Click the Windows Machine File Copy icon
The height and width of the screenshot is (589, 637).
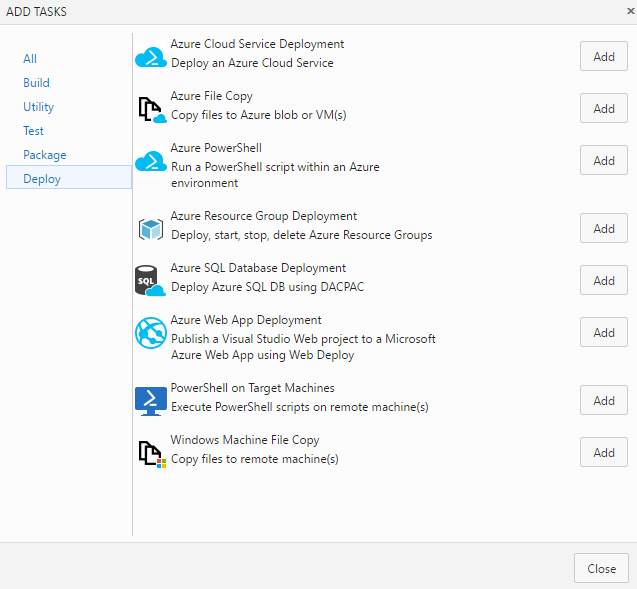point(152,453)
